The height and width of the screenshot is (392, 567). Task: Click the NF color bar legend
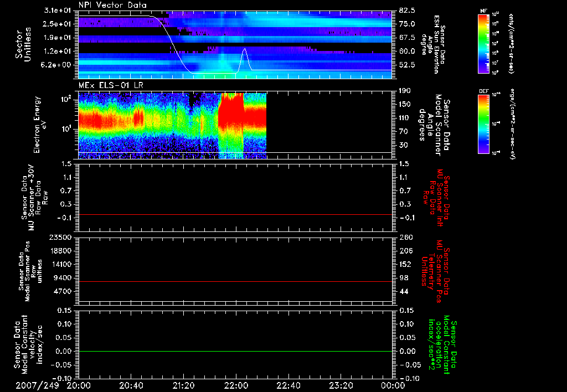pos(483,44)
